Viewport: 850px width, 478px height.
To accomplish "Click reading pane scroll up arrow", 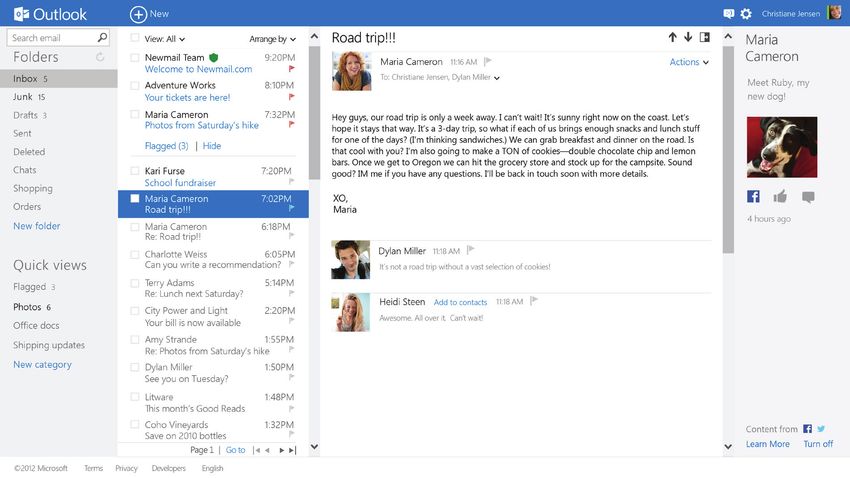I will pos(728,36).
